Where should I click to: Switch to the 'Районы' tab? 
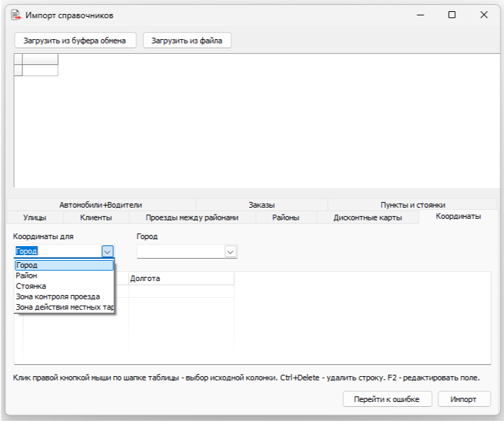coord(285,217)
